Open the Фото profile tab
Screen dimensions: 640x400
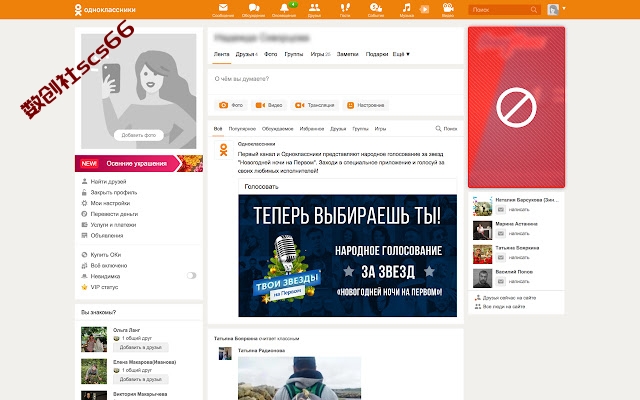(271, 54)
